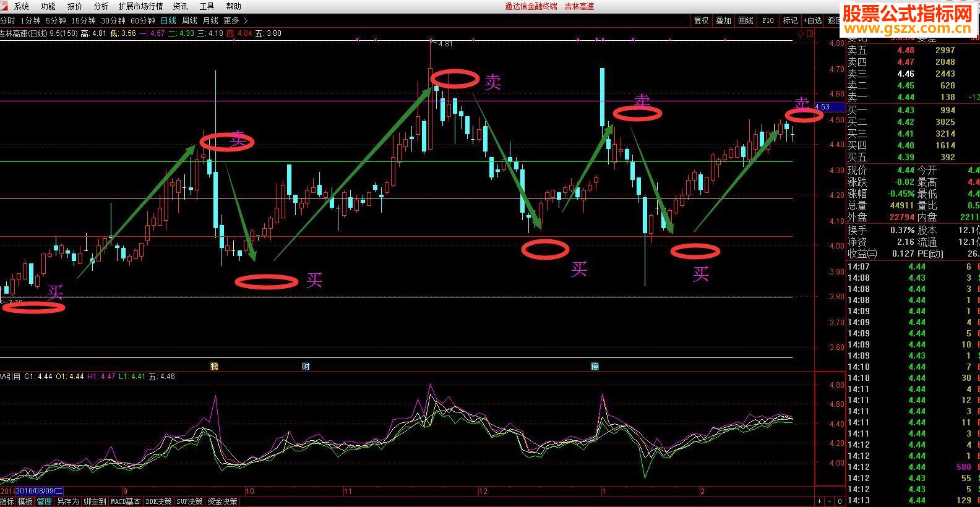Click the 指标 bottom tab
Viewport: 980px width, 507px height.
(x=7, y=501)
